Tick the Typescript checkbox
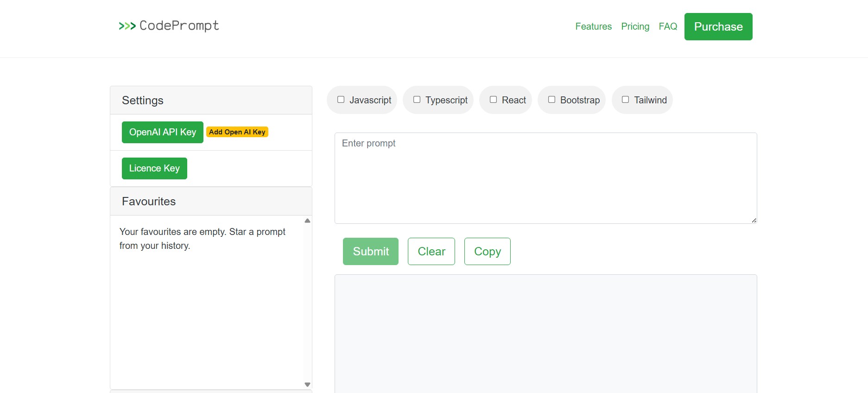The image size is (868, 393). (x=417, y=100)
